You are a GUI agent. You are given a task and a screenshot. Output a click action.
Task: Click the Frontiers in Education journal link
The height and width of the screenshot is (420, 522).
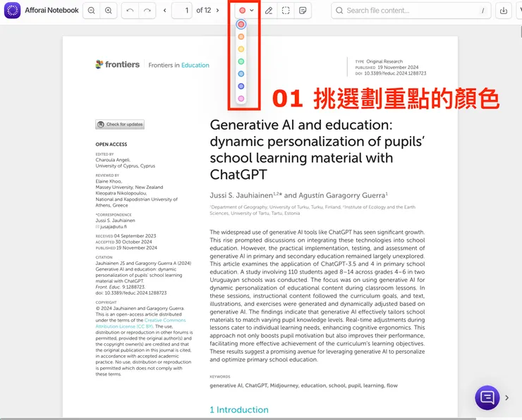(x=178, y=65)
